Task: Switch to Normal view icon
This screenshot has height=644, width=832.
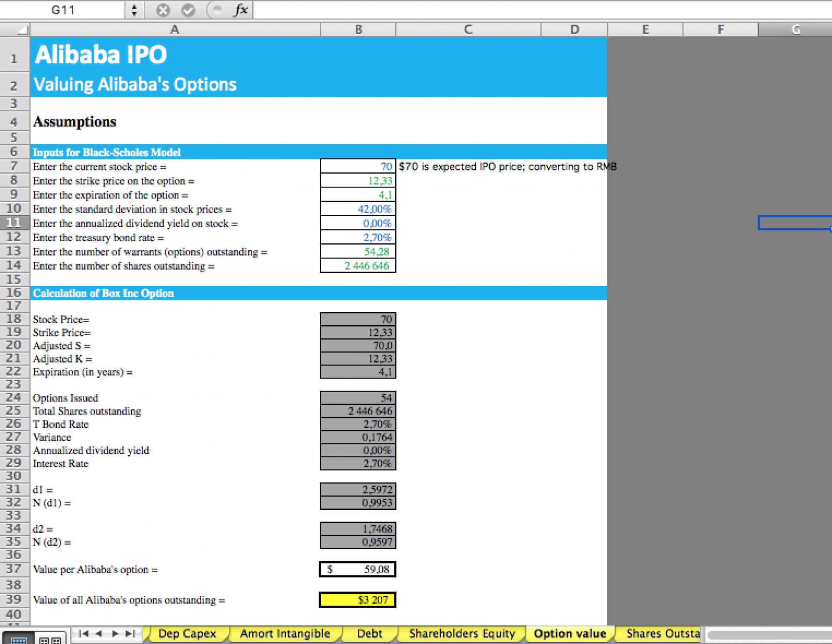Action: [x=18, y=639]
